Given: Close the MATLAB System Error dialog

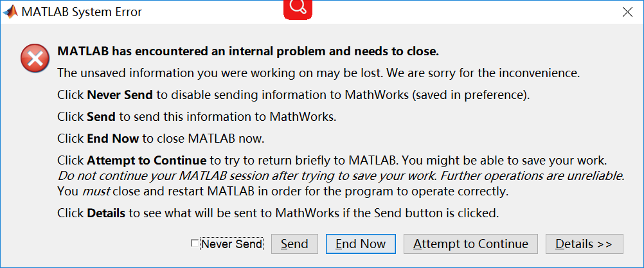Looking at the screenshot, I should point(627,12).
